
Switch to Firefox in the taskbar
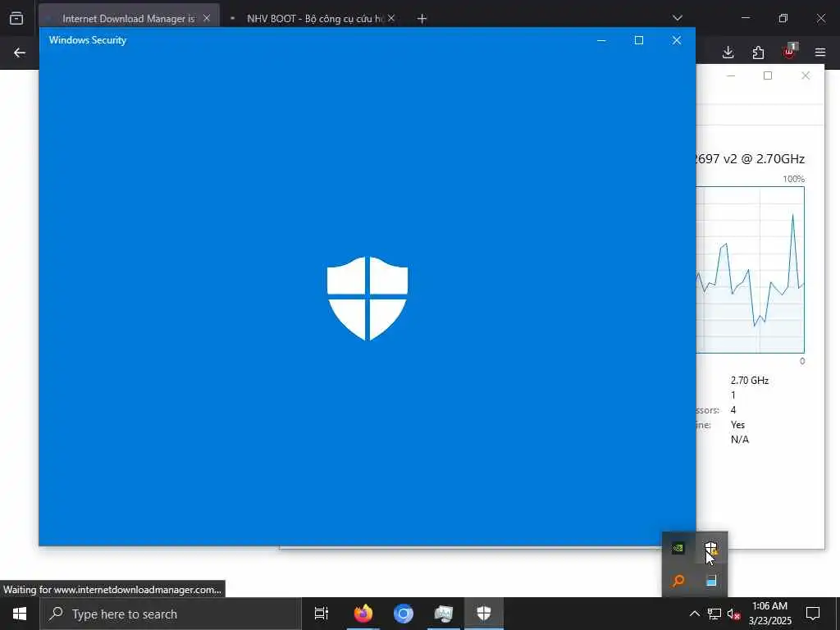coord(363,614)
